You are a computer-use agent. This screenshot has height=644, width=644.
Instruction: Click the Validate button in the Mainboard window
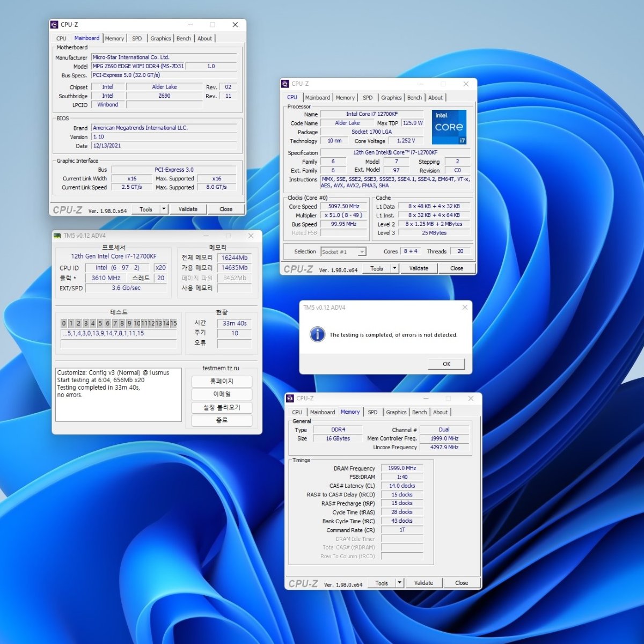188,209
